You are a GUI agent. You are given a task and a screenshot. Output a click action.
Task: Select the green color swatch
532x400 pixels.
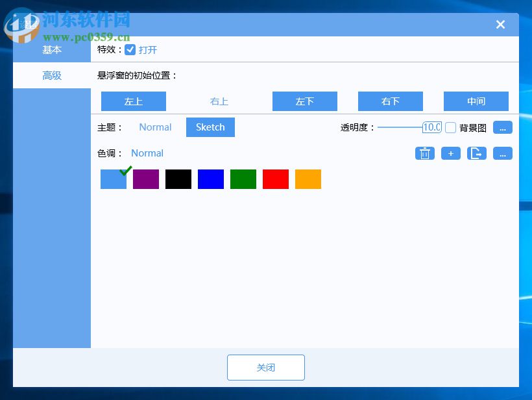[243, 179]
